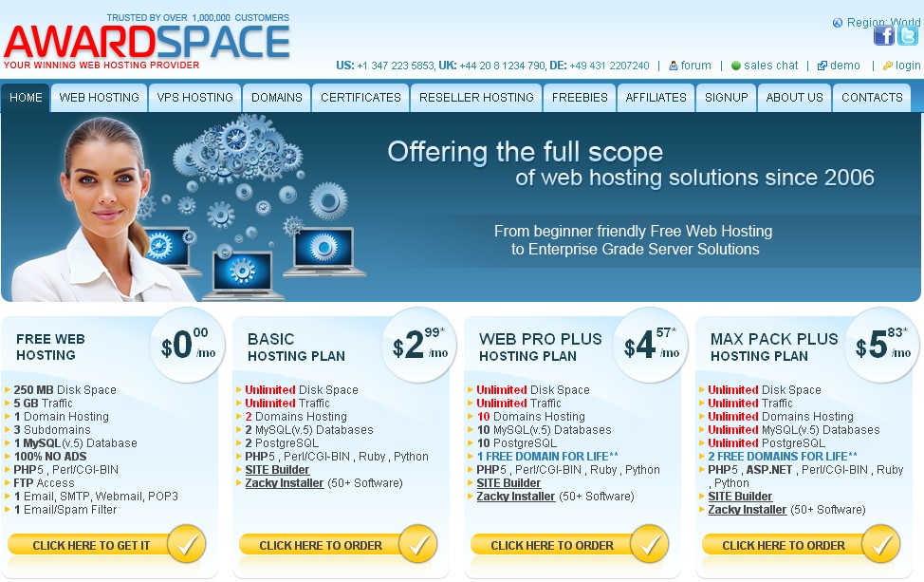Viewport: 924px width, 582px height.
Task: Open Zacky Installer link in Max Pack Plus
Action: [748, 510]
